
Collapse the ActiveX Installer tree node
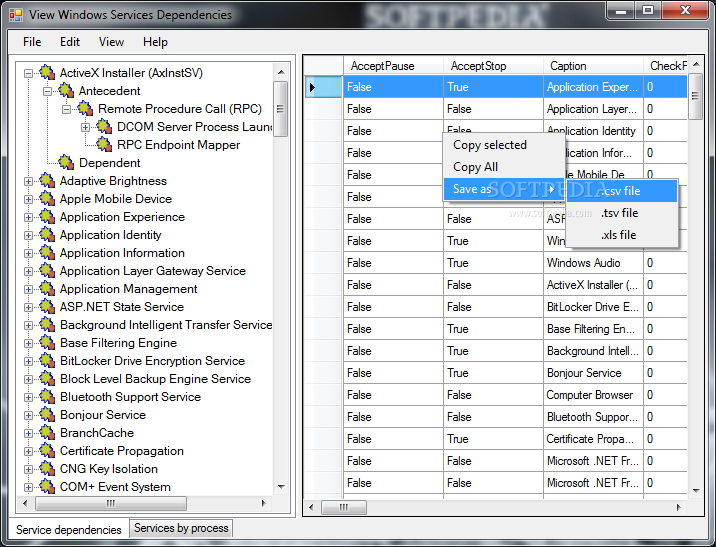click(x=28, y=73)
